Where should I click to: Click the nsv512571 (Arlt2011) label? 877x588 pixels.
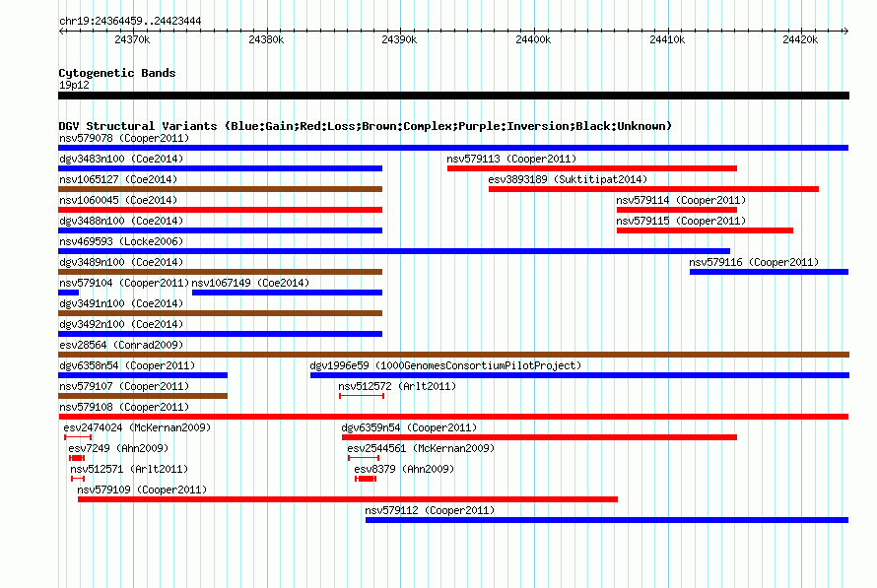click(x=129, y=469)
